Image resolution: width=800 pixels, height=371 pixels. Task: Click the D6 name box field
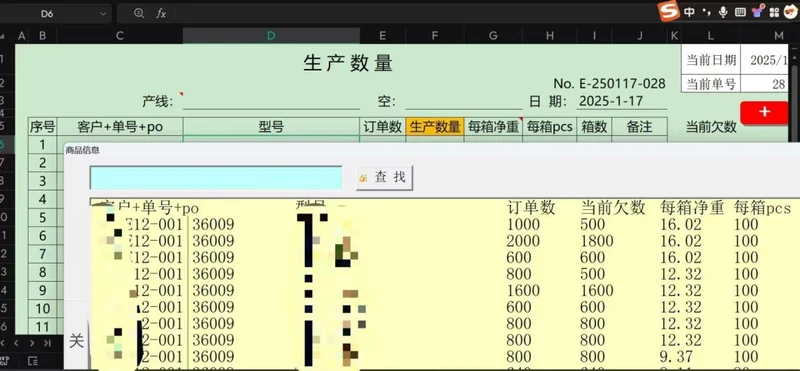pyautogui.click(x=47, y=14)
